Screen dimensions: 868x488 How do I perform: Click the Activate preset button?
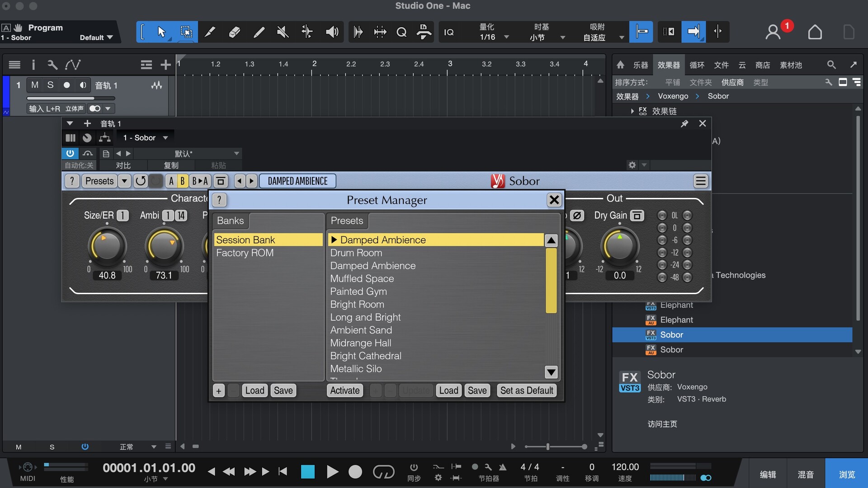tap(344, 390)
